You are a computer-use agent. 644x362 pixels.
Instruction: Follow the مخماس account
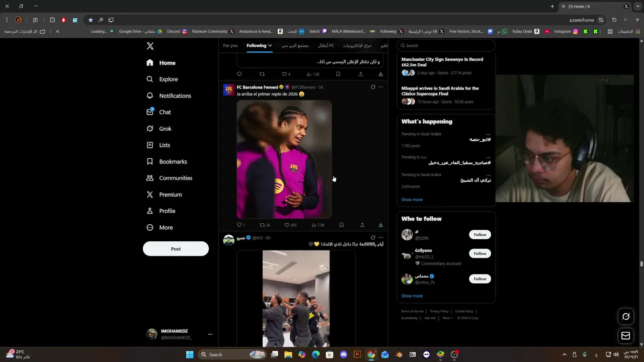tap(480, 279)
